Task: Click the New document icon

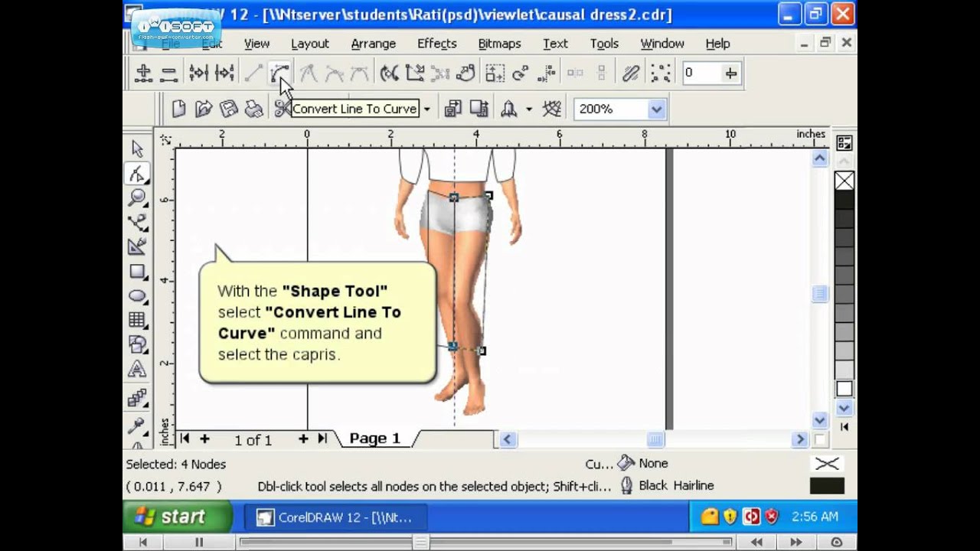Action: tap(178, 109)
